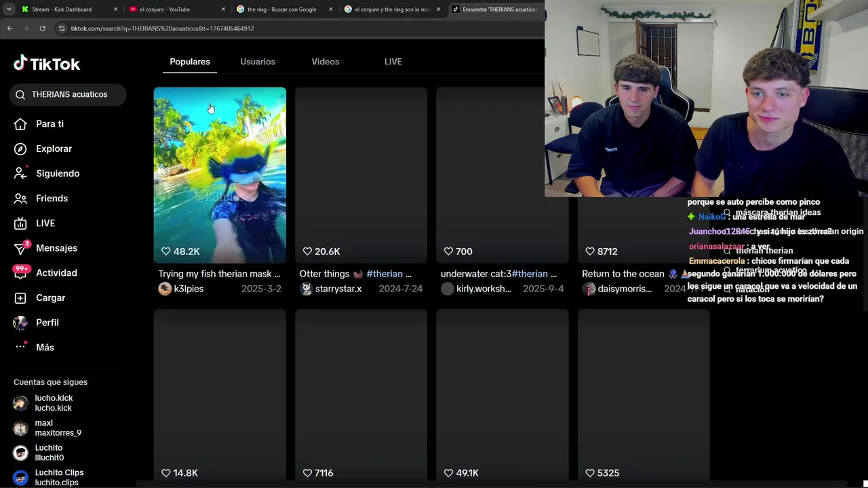Viewport: 868px width, 488px height.
Task: Open the Más three-dots icon
Action: tap(20, 347)
